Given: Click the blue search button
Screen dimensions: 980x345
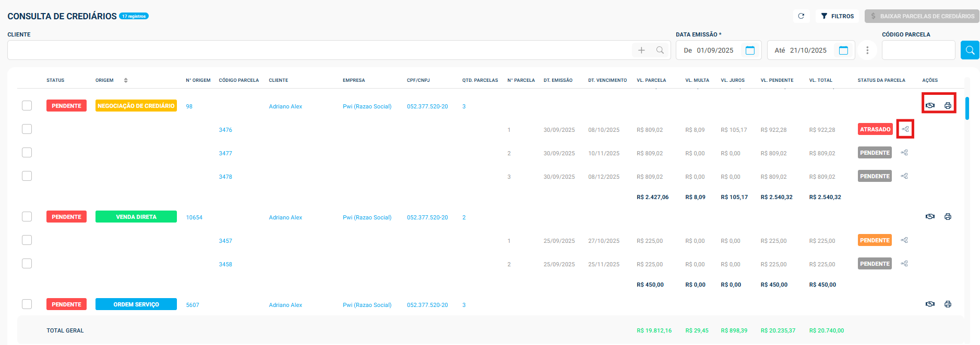Looking at the screenshot, I should point(970,50).
